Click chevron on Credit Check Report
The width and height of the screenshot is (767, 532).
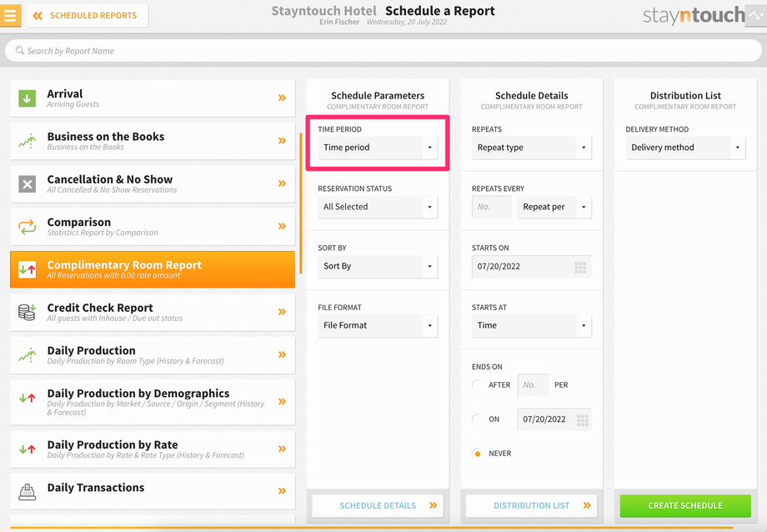click(x=283, y=312)
